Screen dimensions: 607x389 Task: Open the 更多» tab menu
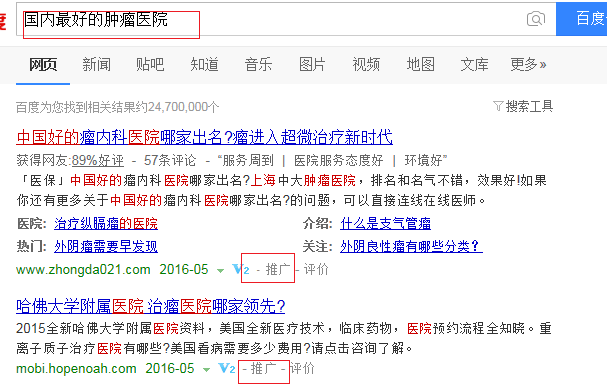click(528, 64)
